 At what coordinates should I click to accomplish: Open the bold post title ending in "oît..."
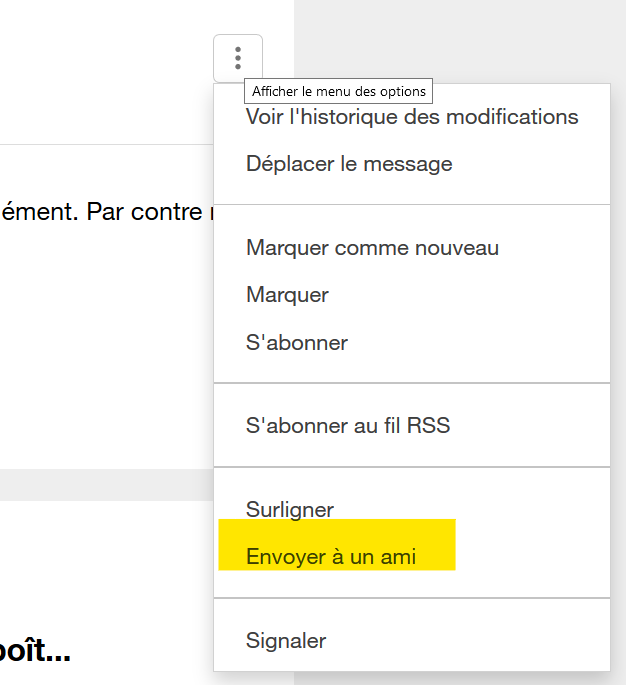pyautogui.click(x=35, y=654)
